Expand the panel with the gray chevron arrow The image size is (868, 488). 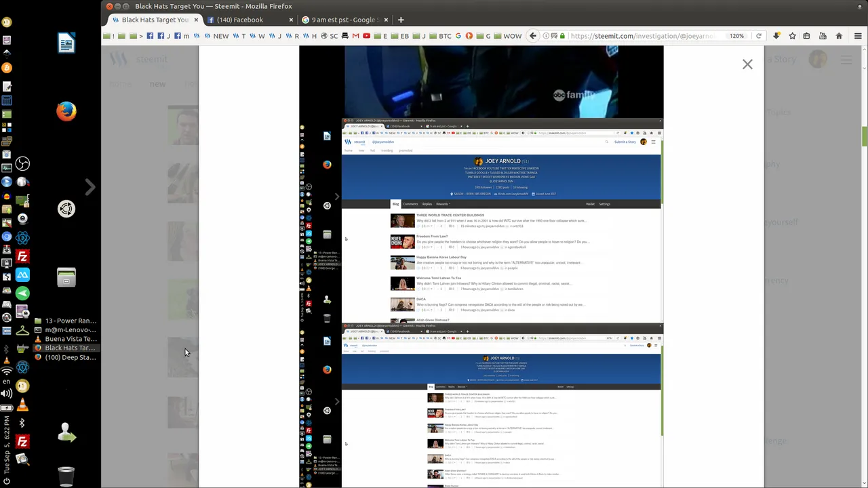pos(90,186)
